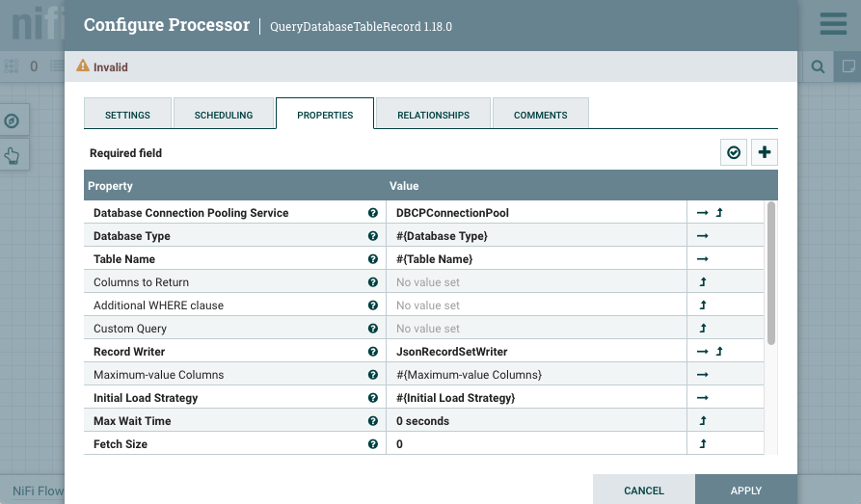861x504 pixels.
Task: Select the Relationships tab
Action: [x=433, y=115]
